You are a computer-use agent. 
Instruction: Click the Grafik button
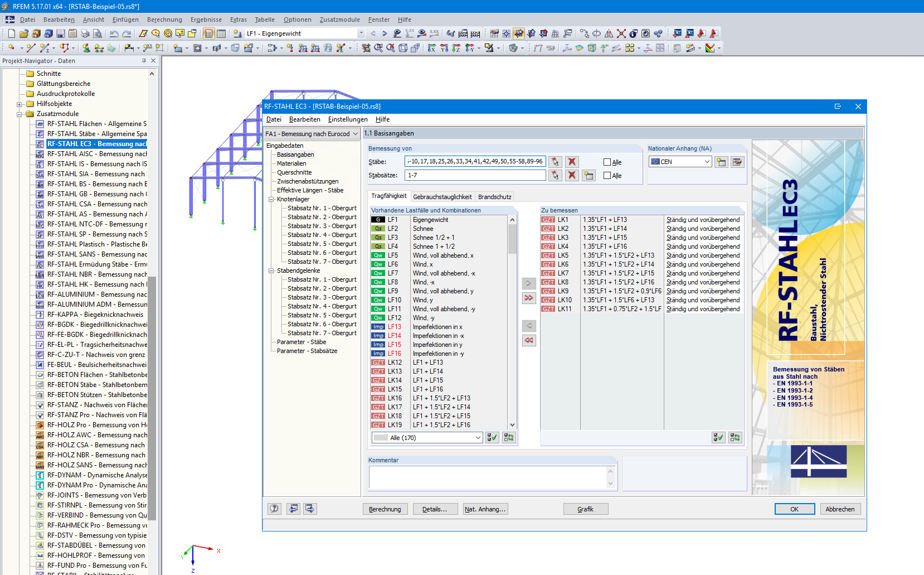click(x=585, y=509)
